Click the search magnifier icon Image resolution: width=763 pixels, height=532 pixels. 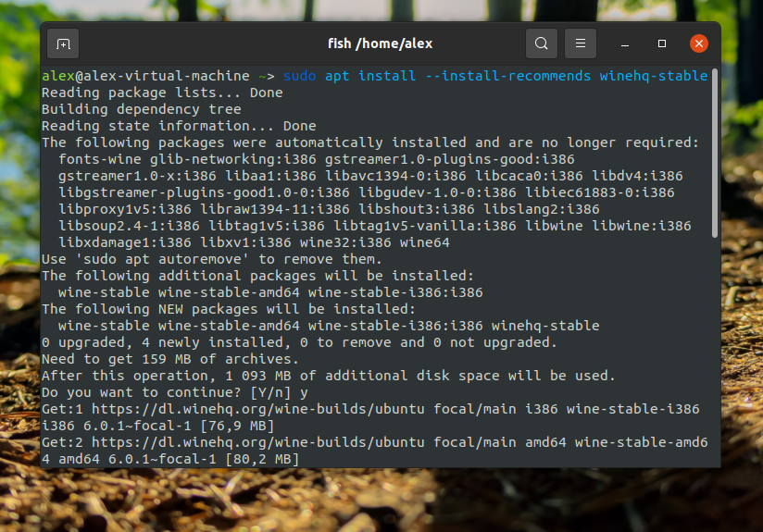click(x=542, y=43)
